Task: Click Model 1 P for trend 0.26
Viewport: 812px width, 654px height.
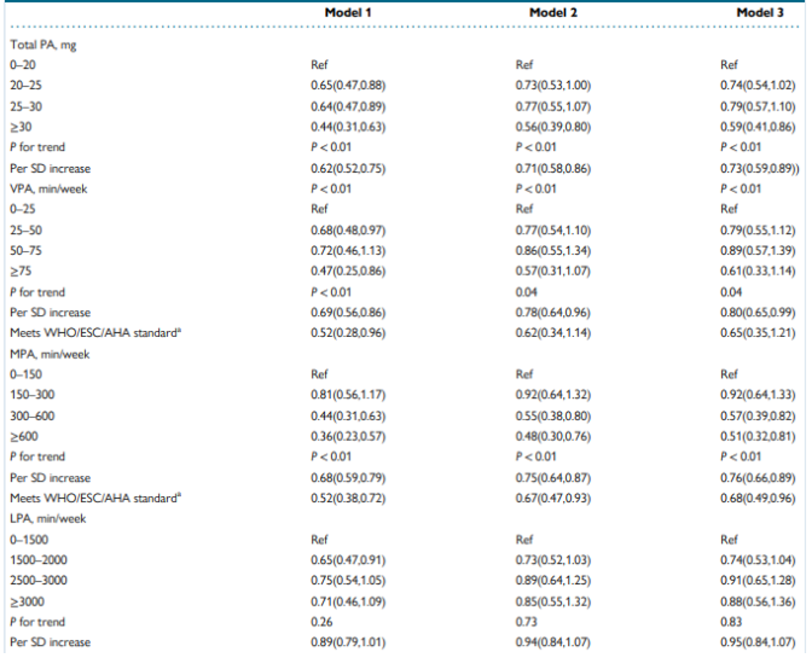Action: pos(318,621)
